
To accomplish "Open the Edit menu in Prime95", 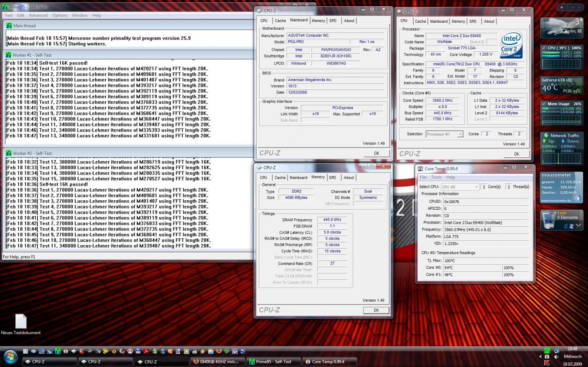I will pyautogui.click(x=20, y=15).
